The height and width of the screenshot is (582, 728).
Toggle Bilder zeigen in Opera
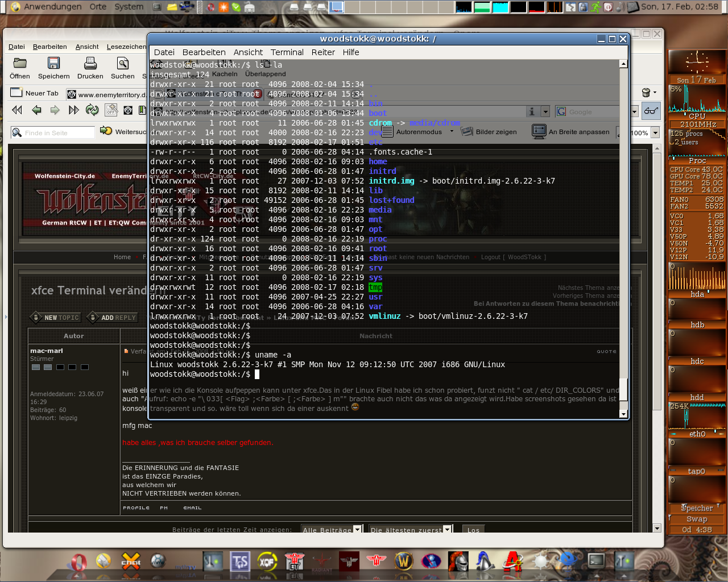point(489,131)
